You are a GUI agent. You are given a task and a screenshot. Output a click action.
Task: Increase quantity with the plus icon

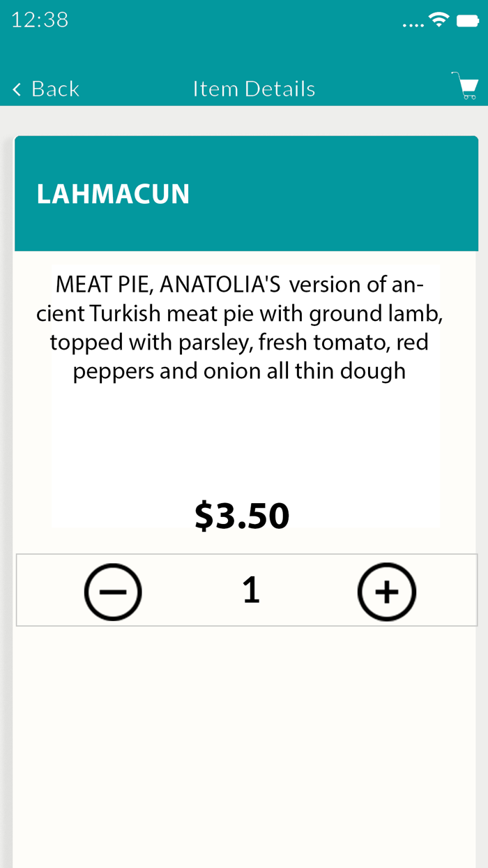(387, 592)
